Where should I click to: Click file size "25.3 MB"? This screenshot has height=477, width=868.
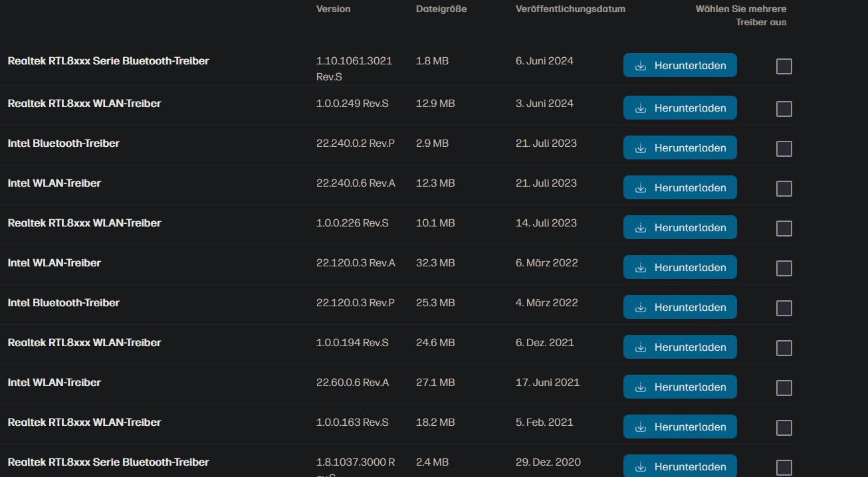coord(435,303)
